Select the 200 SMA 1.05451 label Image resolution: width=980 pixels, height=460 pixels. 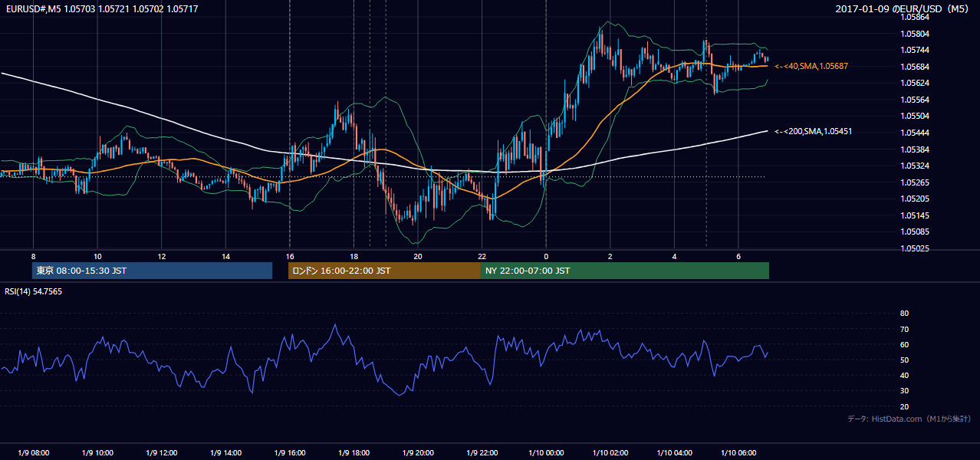pyautogui.click(x=814, y=132)
